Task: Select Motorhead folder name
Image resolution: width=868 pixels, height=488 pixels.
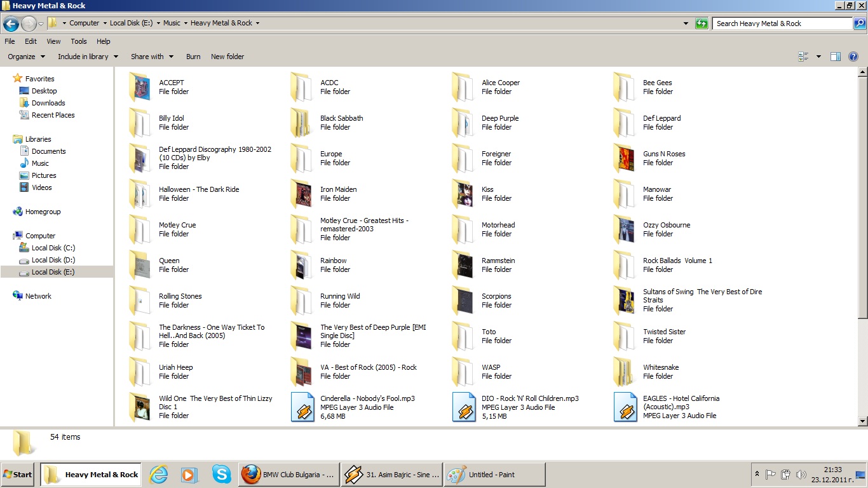Action: (498, 225)
